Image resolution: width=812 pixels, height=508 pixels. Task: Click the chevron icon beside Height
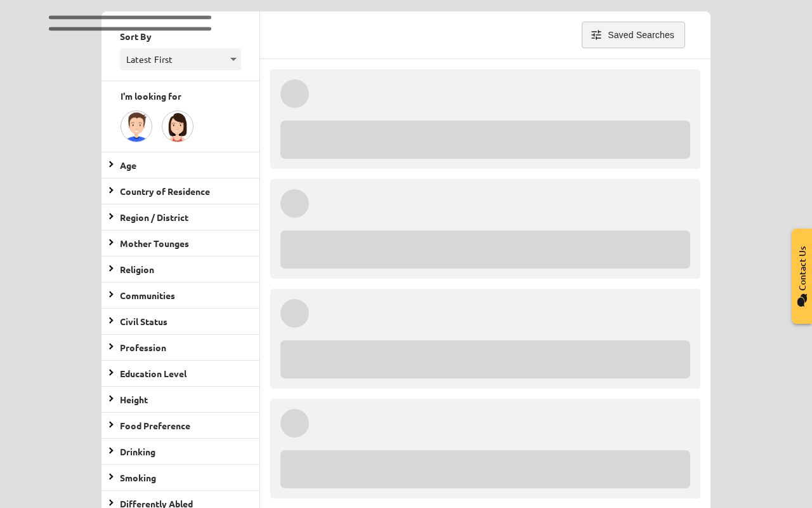click(111, 399)
